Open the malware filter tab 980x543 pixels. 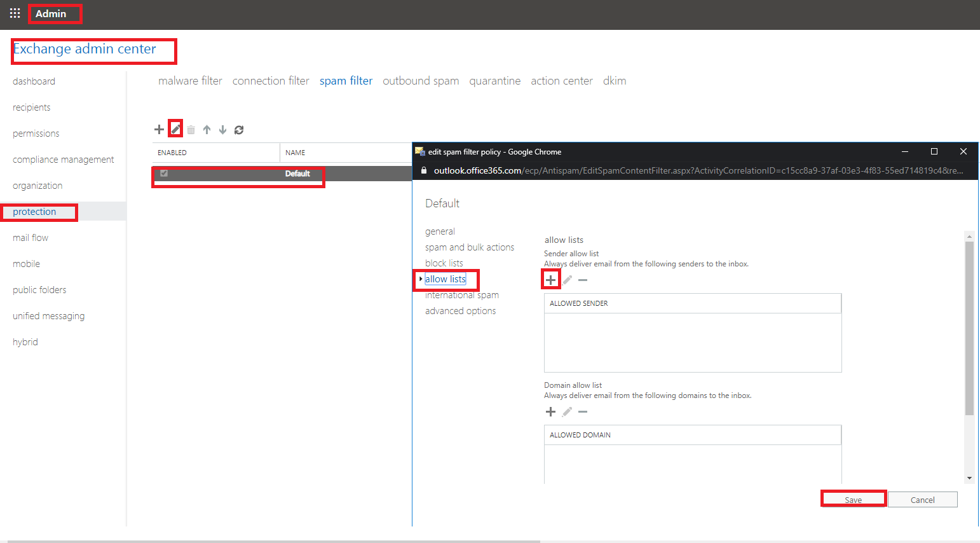[190, 81]
